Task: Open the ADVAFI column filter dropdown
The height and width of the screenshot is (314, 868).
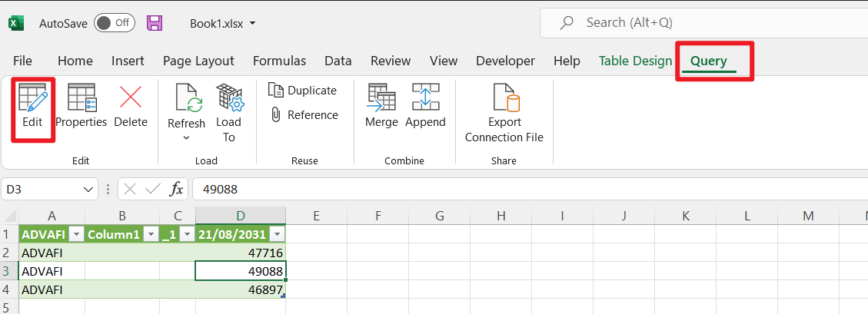Action: pos(75,235)
